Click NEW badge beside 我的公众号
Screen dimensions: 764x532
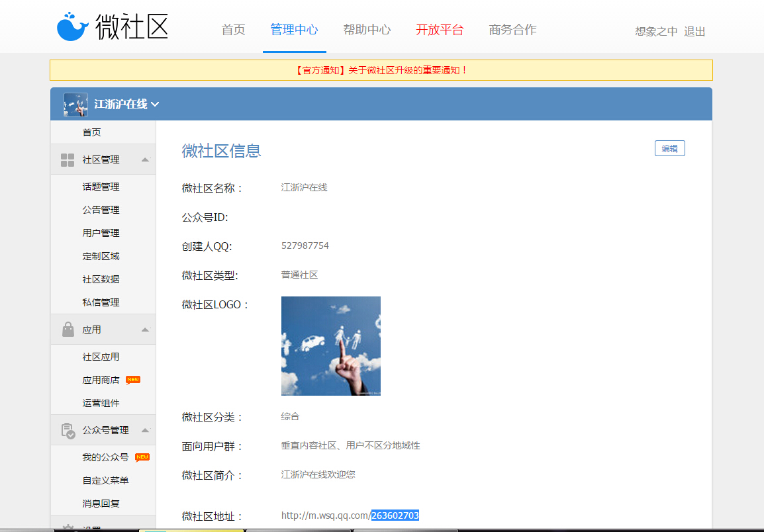coord(142,457)
